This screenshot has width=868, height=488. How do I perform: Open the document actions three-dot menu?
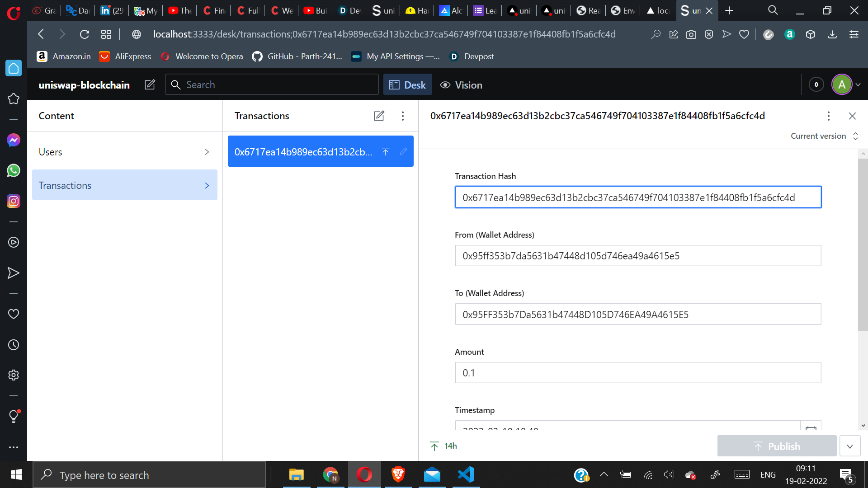(x=828, y=116)
